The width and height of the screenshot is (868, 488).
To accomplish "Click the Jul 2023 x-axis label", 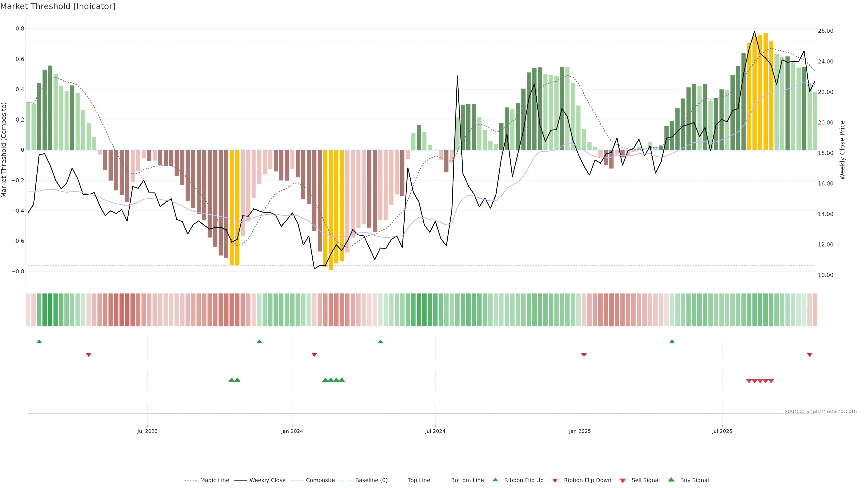I will click(x=147, y=431).
